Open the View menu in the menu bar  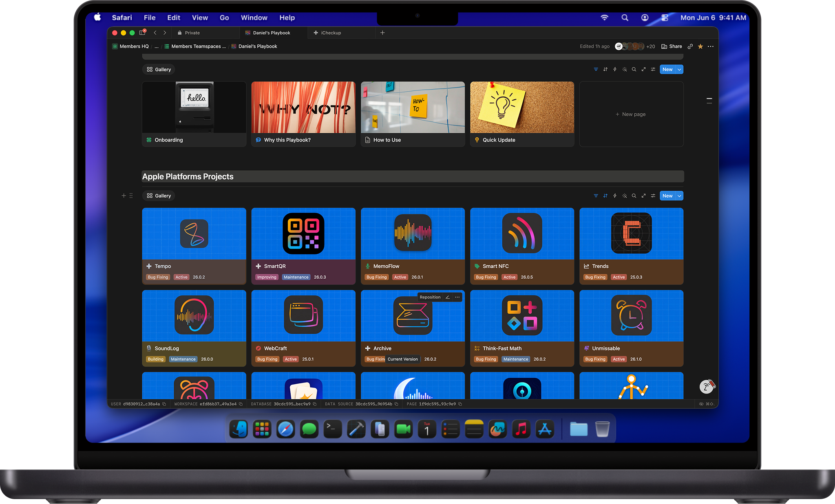point(200,18)
